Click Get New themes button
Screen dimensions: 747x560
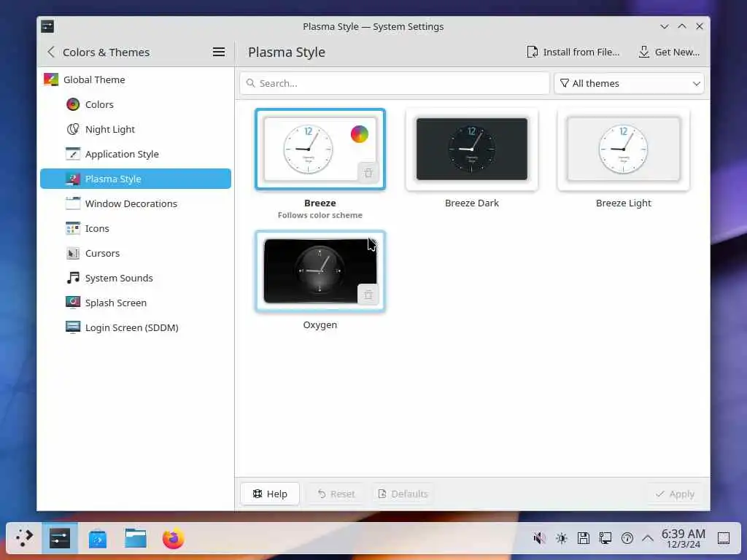click(x=669, y=52)
